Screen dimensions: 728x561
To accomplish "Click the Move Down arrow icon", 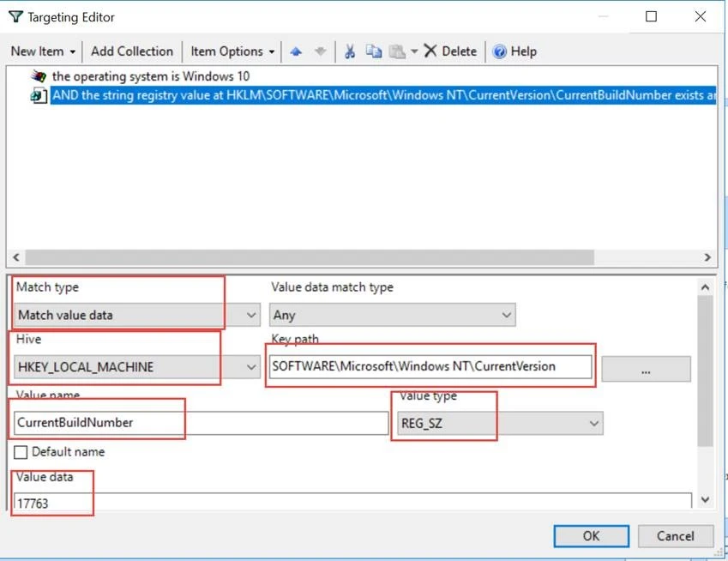I will [320, 51].
